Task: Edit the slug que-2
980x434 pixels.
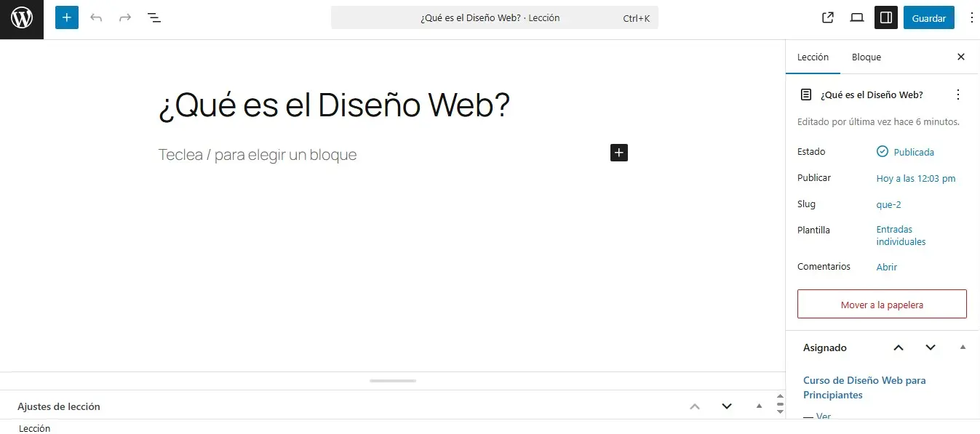Action: tap(889, 204)
